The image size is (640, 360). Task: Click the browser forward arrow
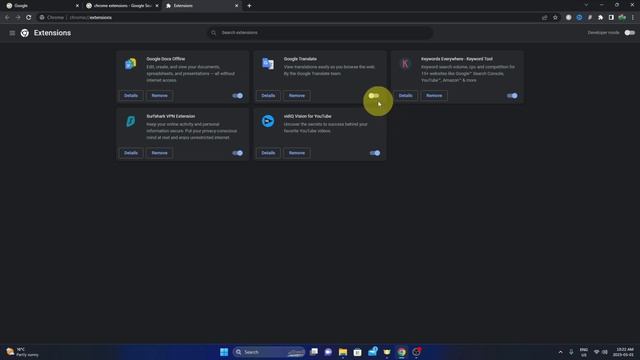[x=18, y=18]
